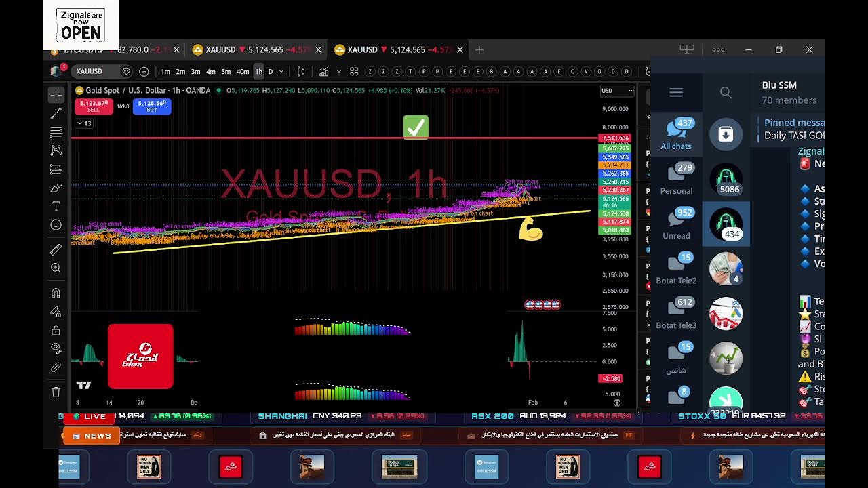Open the chat with 5086 unread
The image size is (868, 488).
726,179
